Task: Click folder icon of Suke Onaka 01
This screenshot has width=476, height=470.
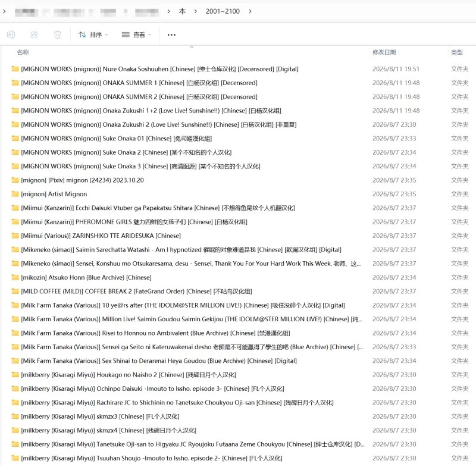Action: 15,138
